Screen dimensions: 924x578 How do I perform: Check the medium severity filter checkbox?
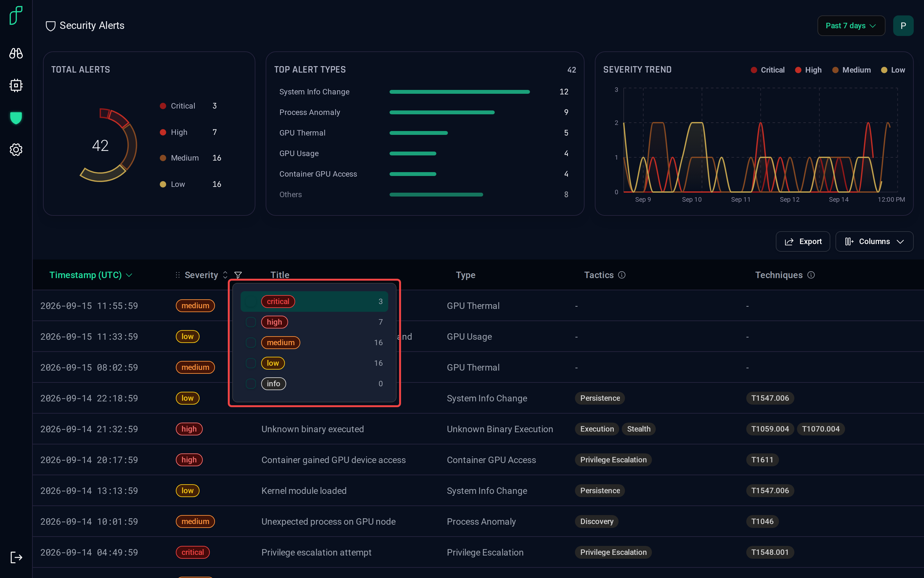pos(251,343)
